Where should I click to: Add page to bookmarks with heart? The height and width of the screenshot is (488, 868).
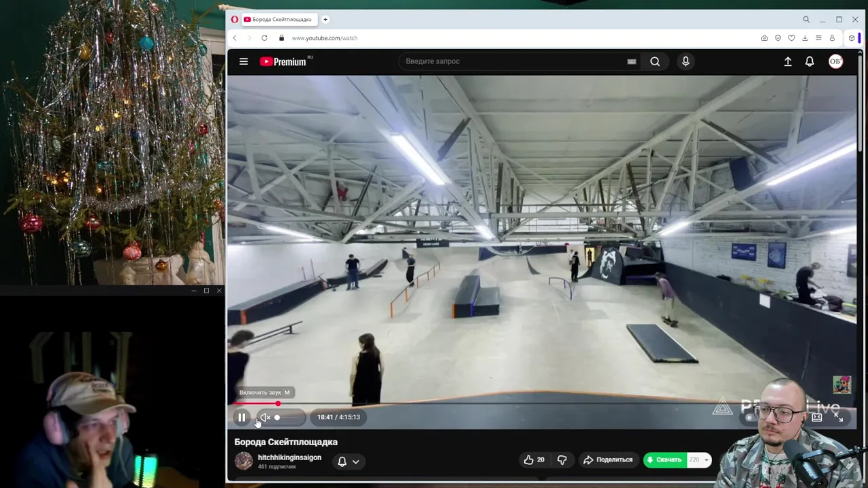coord(791,38)
